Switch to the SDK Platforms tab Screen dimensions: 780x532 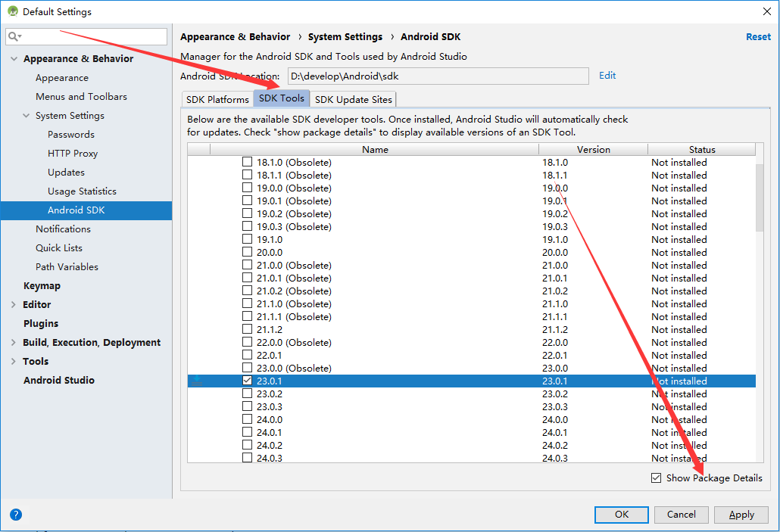tap(217, 99)
